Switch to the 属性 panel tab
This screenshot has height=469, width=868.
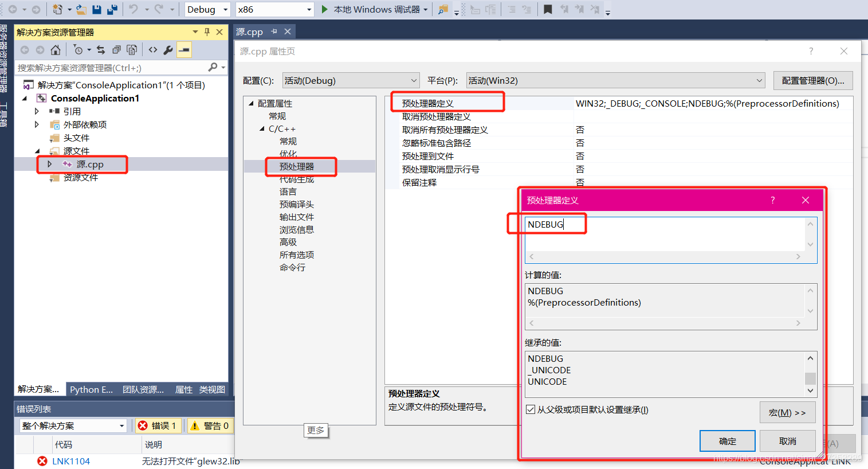click(x=183, y=389)
